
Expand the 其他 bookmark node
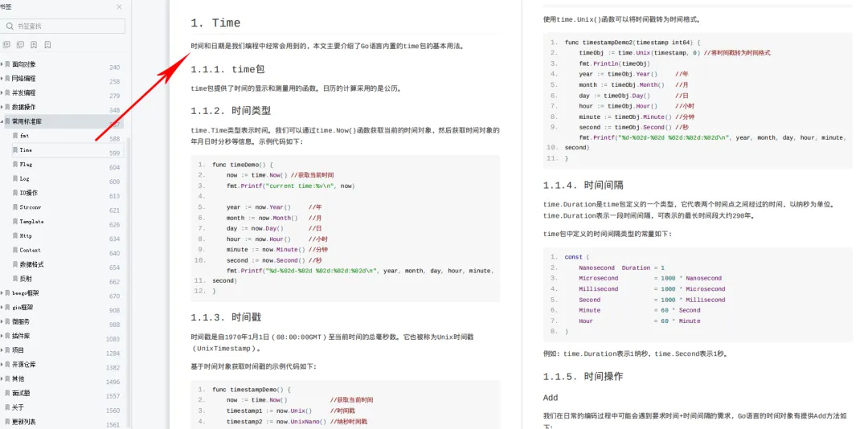(x=2, y=378)
